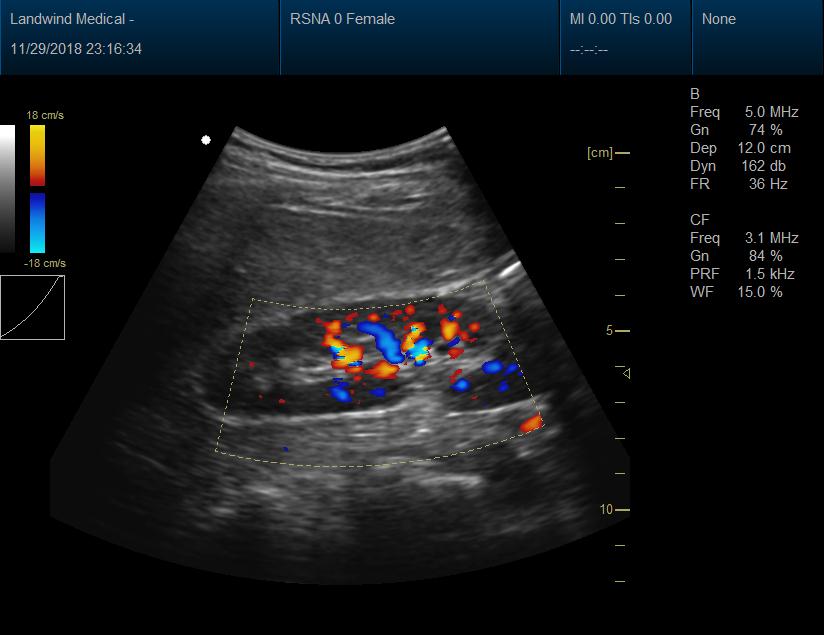Click the focus position triangle marker
Screen dimensions: 824x635
626,373
